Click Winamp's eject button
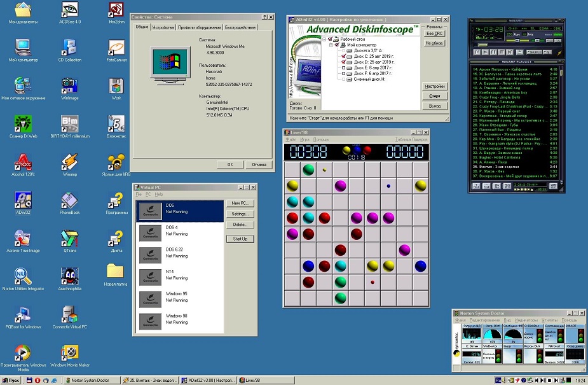This screenshot has height=385, width=588. [x=520, y=52]
